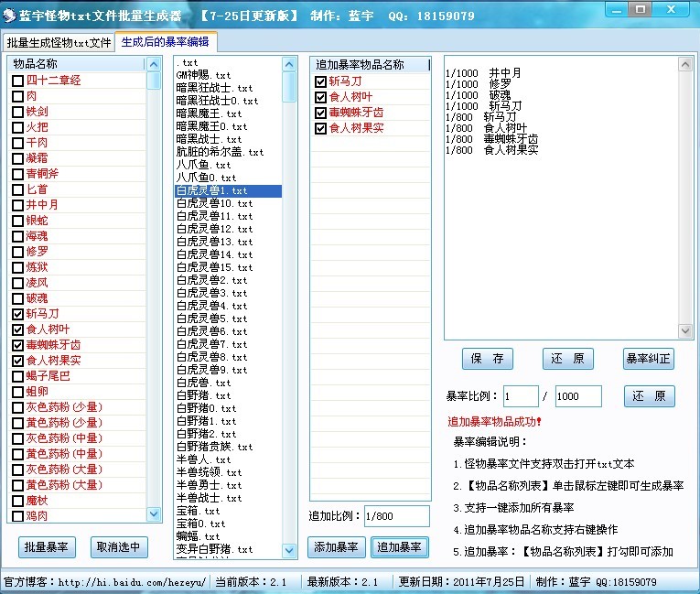Switch to the 批量生成怪物txt文件 tab
700x594 pixels.
pyautogui.click(x=59, y=43)
